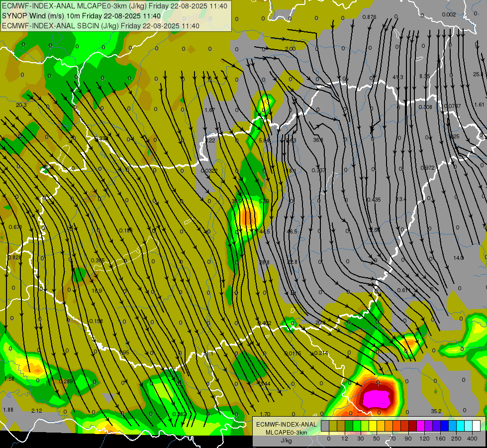The height and width of the screenshot is (448, 487).
Task: Click the map value '0.876'
Action: (369, 17)
